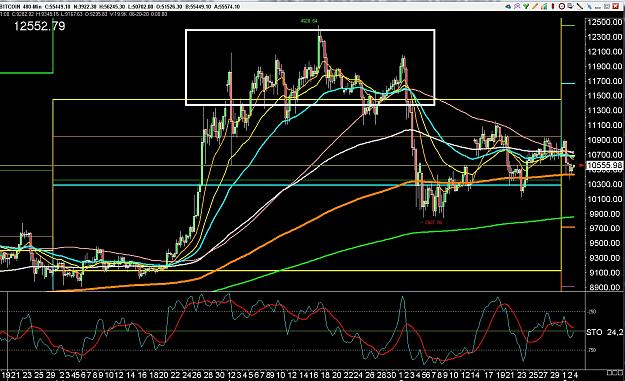Select the black diagonal line tool icon
This screenshot has height=381, width=625.
[x=580, y=6]
